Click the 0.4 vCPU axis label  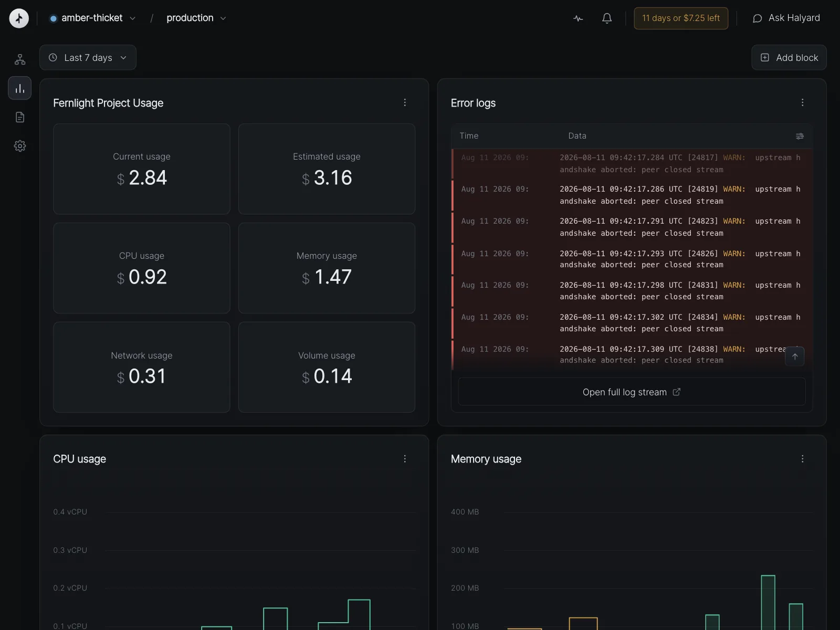70,512
